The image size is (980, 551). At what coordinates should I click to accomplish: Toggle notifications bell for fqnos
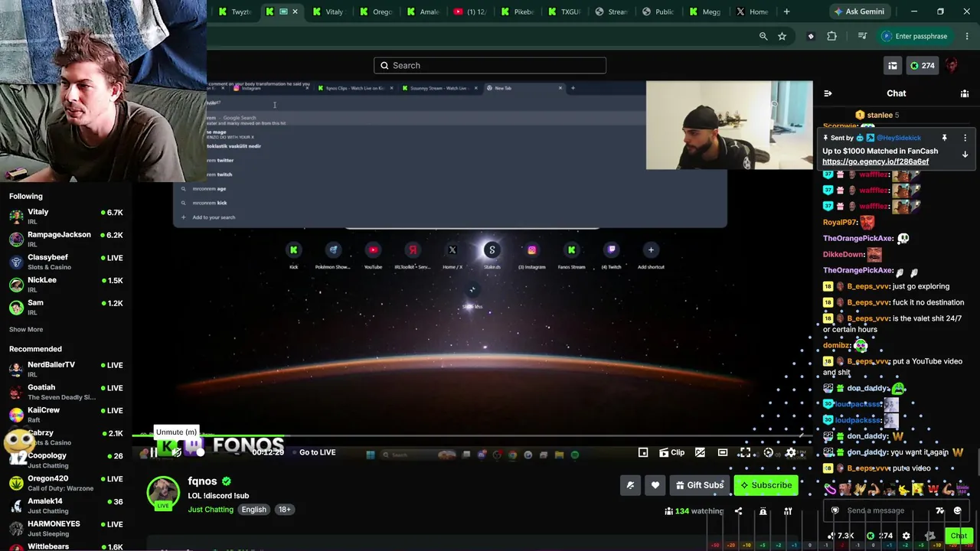630,485
